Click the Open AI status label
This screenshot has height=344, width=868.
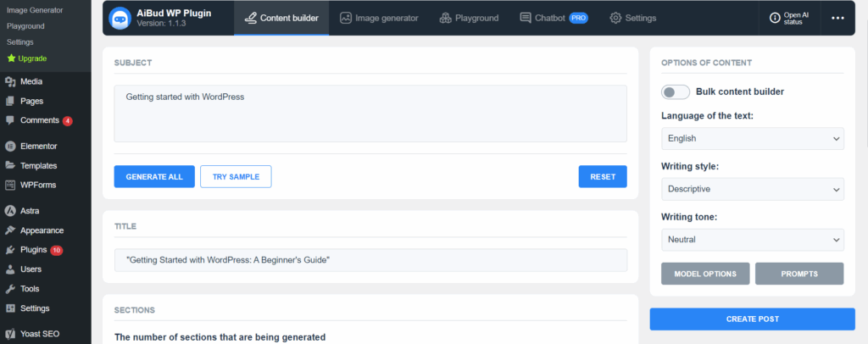pyautogui.click(x=796, y=19)
